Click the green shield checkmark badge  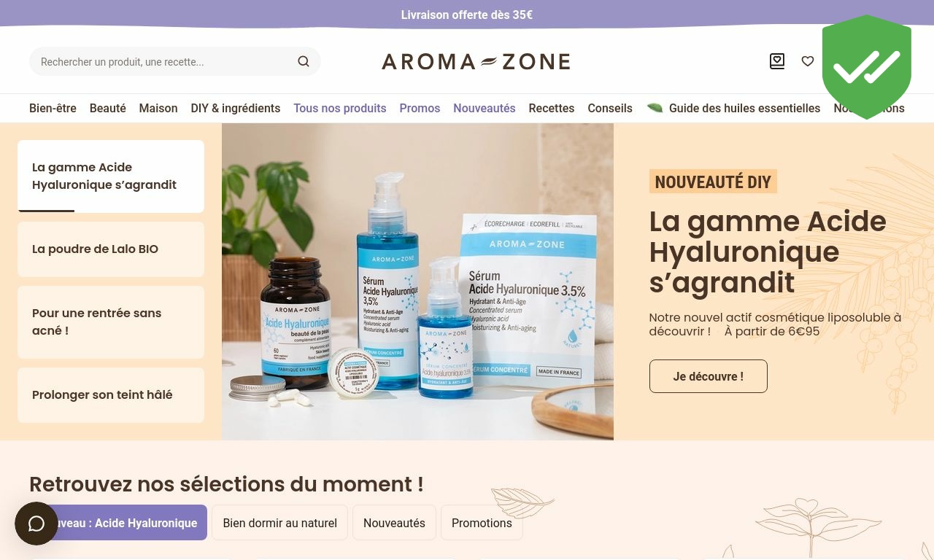[867, 67]
